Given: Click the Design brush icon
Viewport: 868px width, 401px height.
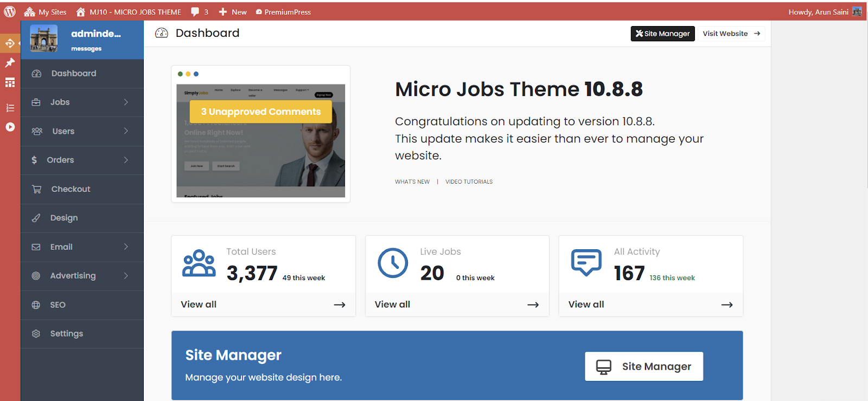Looking at the screenshot, I should (36, 218).
